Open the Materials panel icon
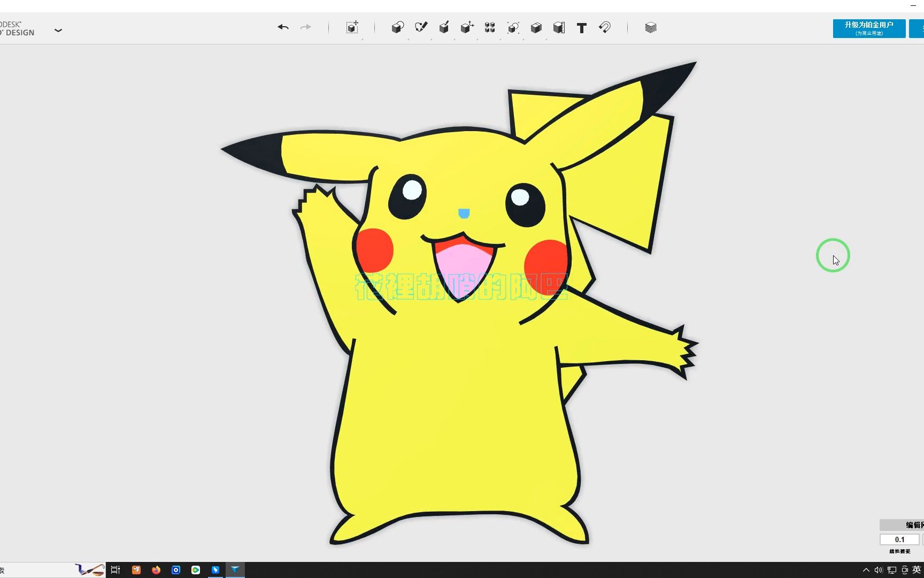Viewport: 924px width, 578px height. [651, 28]
